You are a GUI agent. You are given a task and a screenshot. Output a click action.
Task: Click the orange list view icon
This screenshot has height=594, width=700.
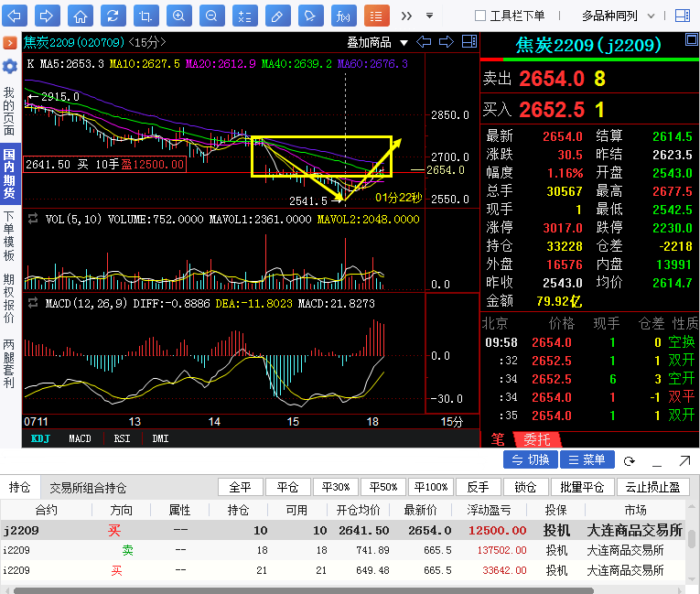click(x=376, y=16)
